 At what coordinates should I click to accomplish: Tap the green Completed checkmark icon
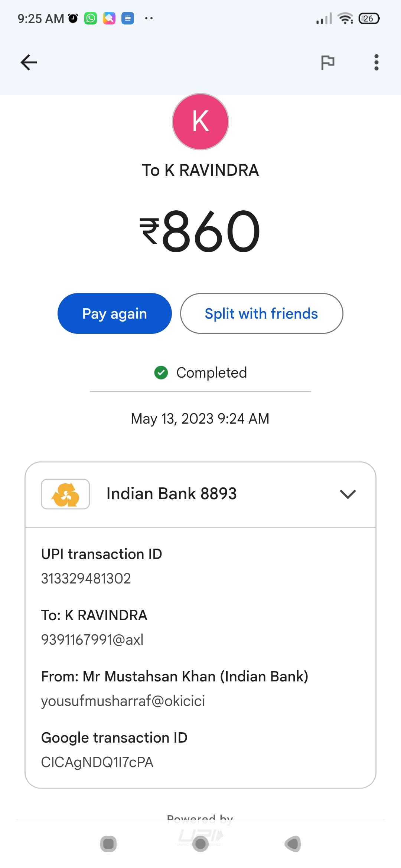click(161, 372)
